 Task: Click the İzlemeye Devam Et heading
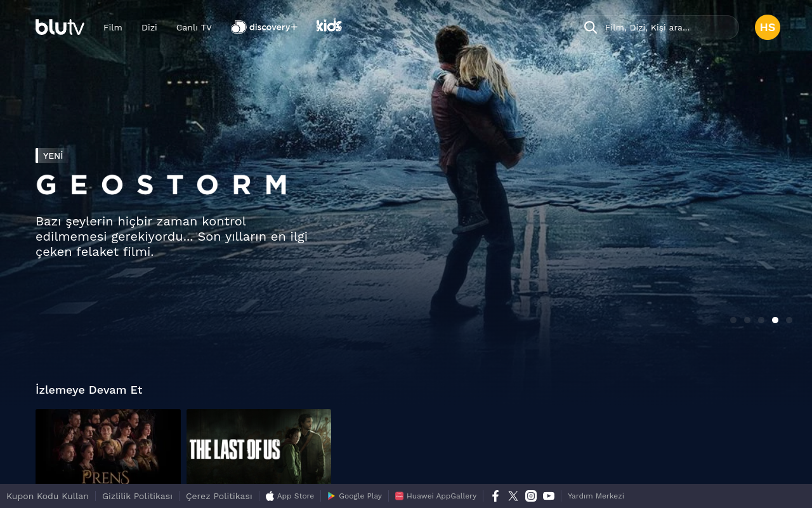tap(89, 390)
